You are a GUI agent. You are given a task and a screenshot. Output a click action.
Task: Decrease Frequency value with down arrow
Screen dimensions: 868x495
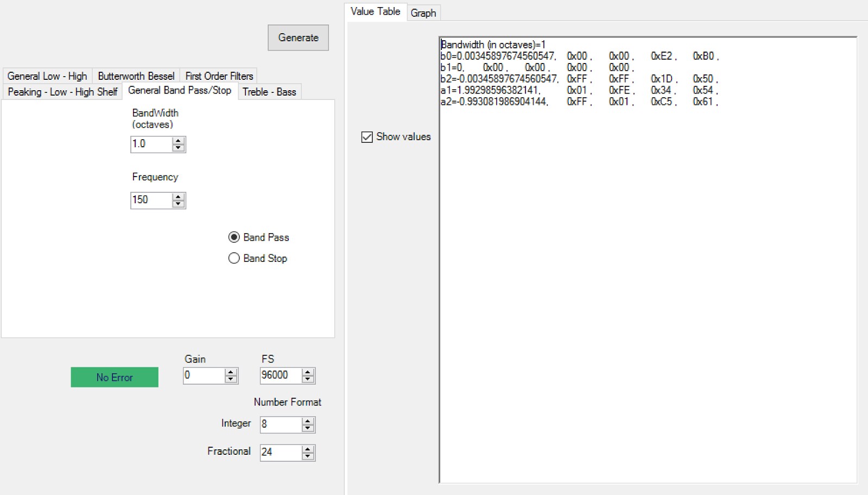[178, 204]
